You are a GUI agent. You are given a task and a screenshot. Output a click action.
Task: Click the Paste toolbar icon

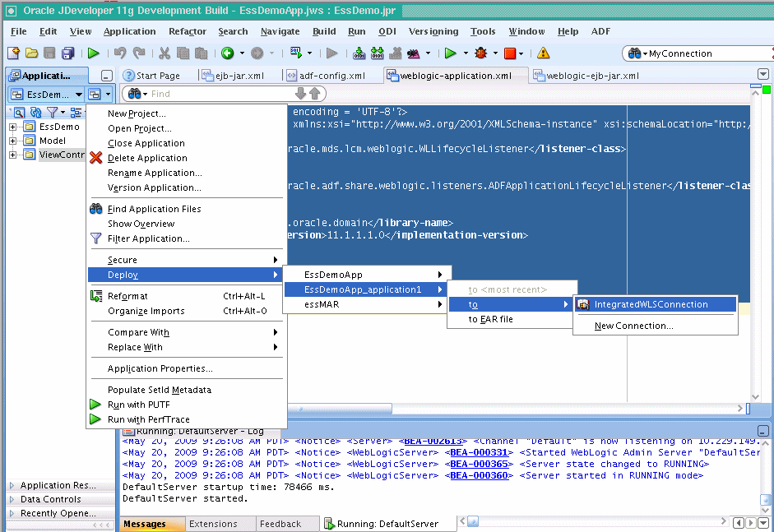(x=202, y=53)
